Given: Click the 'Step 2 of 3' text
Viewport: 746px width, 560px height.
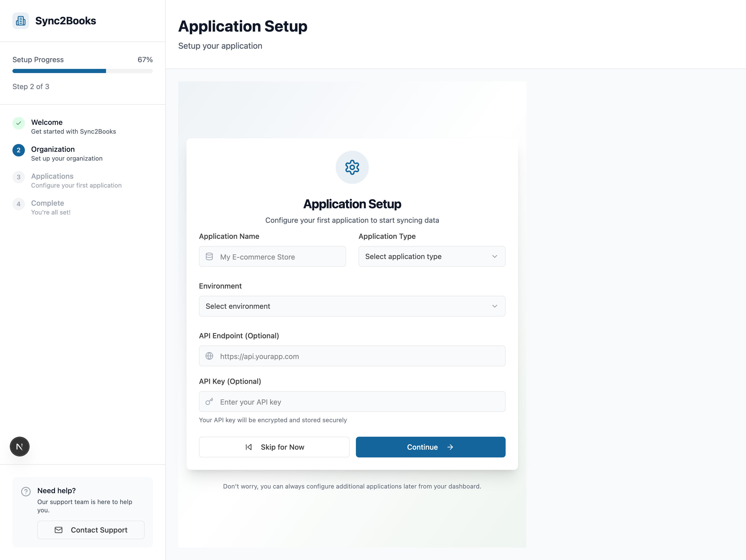Looking at the screenshot, I should [x=31, y=87].
